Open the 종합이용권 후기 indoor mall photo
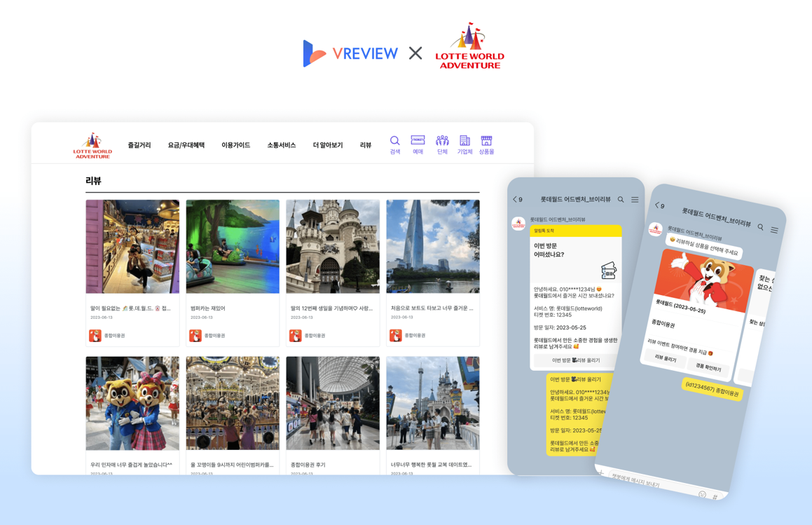812x525 pixels. pos(333,403)
